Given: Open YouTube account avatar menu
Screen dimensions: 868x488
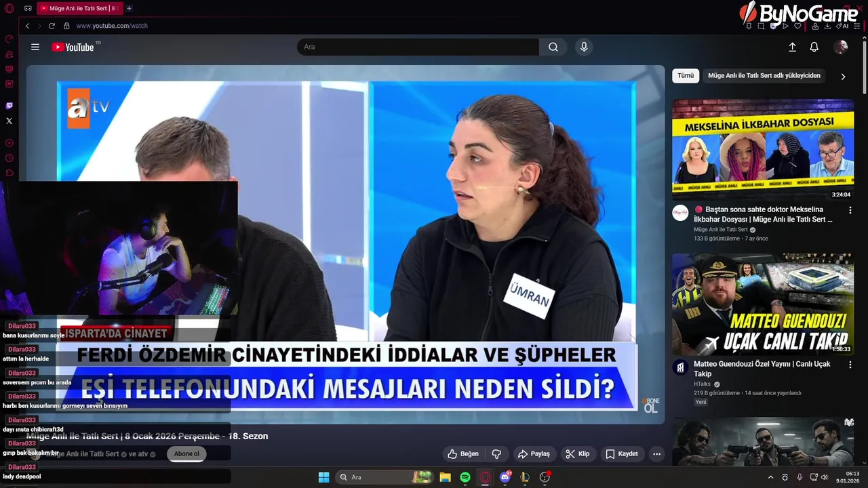Looking at the screenshot, I should pyautogui.click(x=841, y=47).
